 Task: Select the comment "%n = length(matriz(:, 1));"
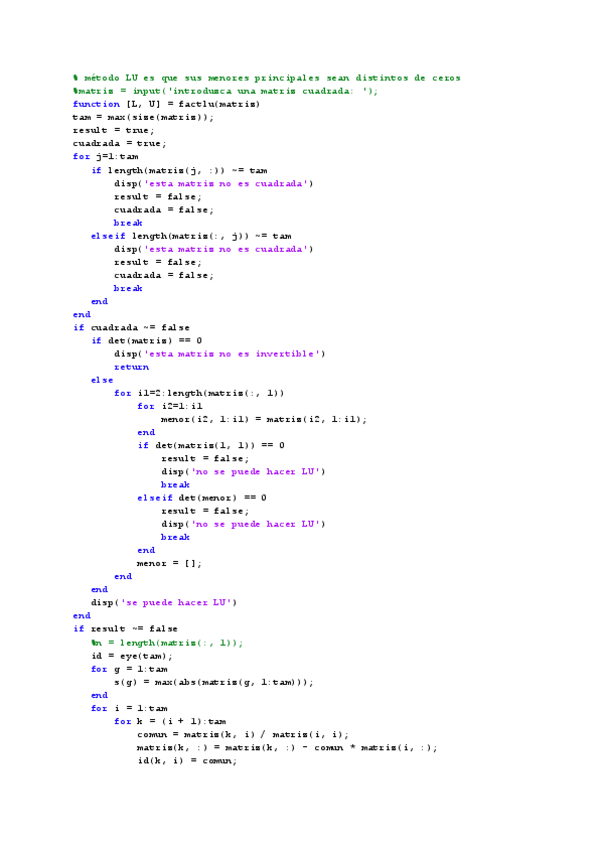(167, 643)
